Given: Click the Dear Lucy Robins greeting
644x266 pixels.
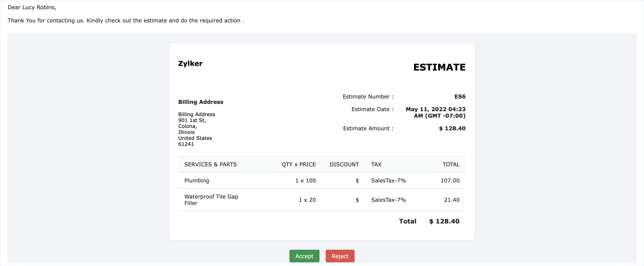Looking at the screenshot, I should click(x=32, y=7).
